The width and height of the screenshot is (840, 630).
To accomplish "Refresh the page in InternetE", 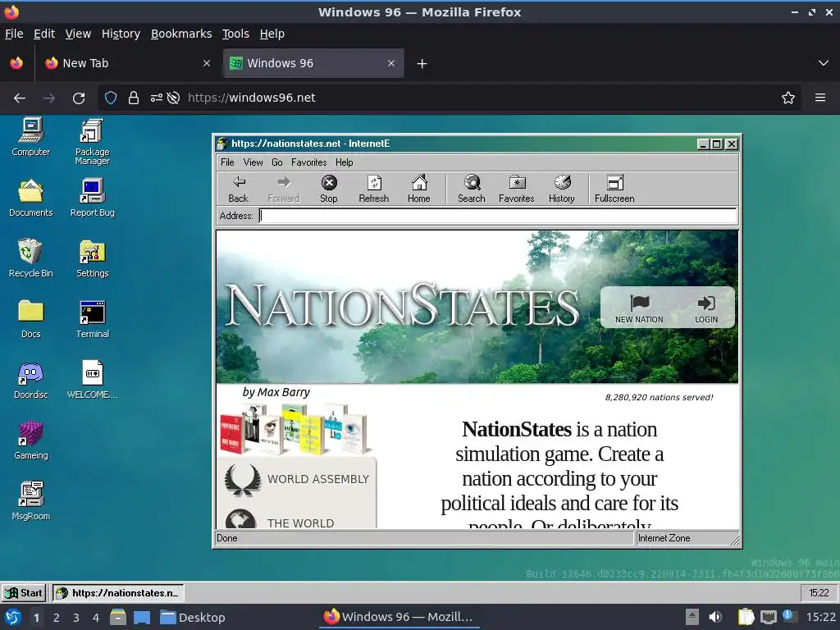I will (373, 189).
